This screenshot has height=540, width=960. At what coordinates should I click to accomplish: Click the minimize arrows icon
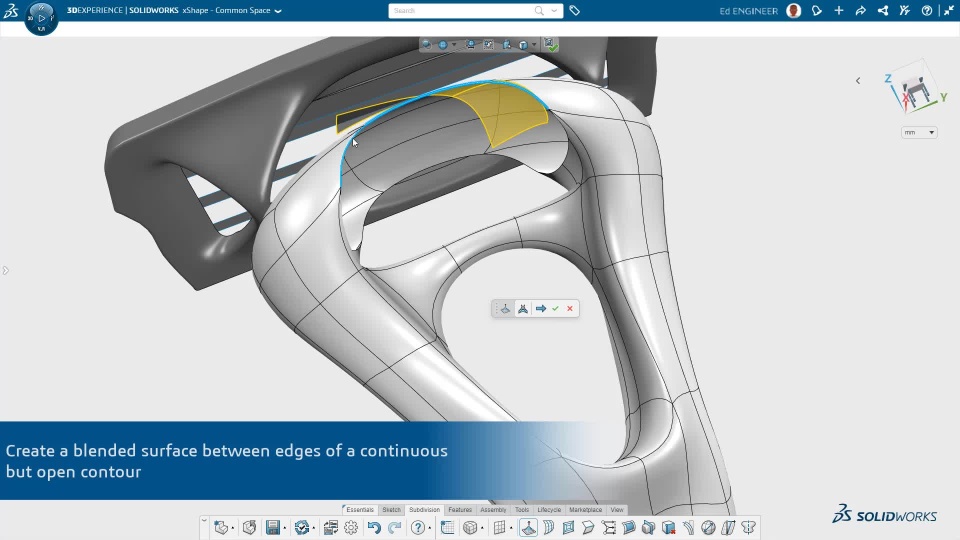pyautogui.click(x=948, y=10)
